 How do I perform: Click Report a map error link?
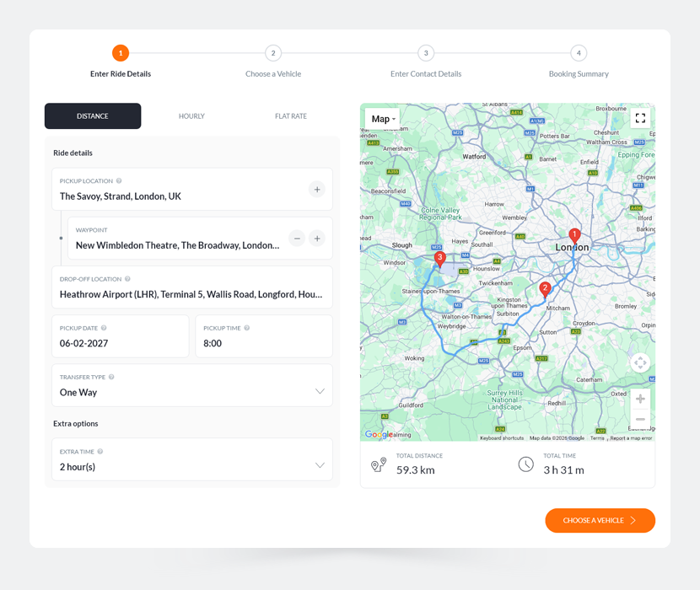tap(631, 438)
